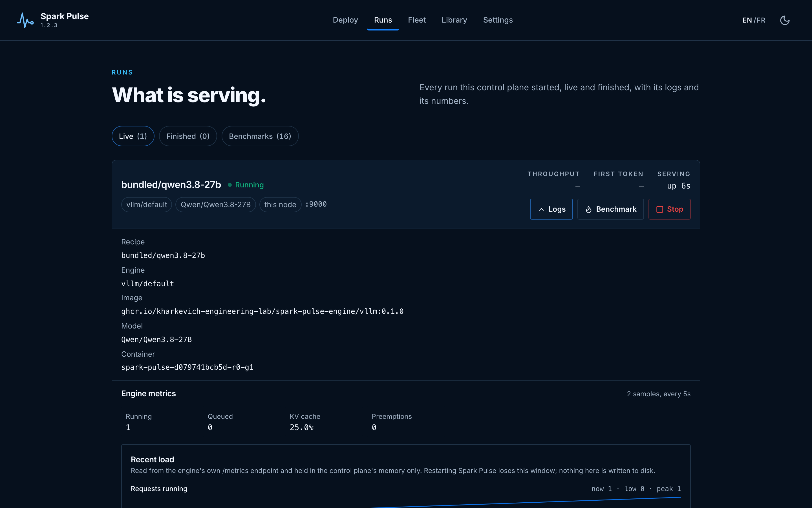Open the Deploy nav tab

coord(345,20)
